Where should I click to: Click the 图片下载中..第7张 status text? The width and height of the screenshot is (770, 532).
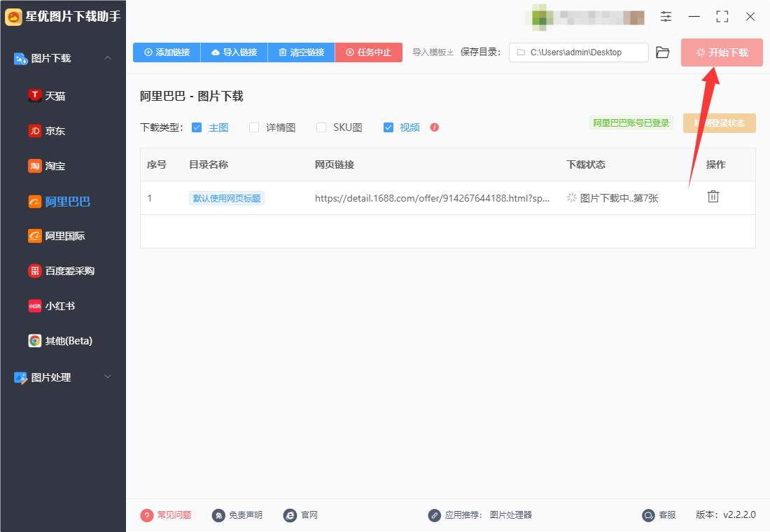pyautogui.click(x=619, y=198)
